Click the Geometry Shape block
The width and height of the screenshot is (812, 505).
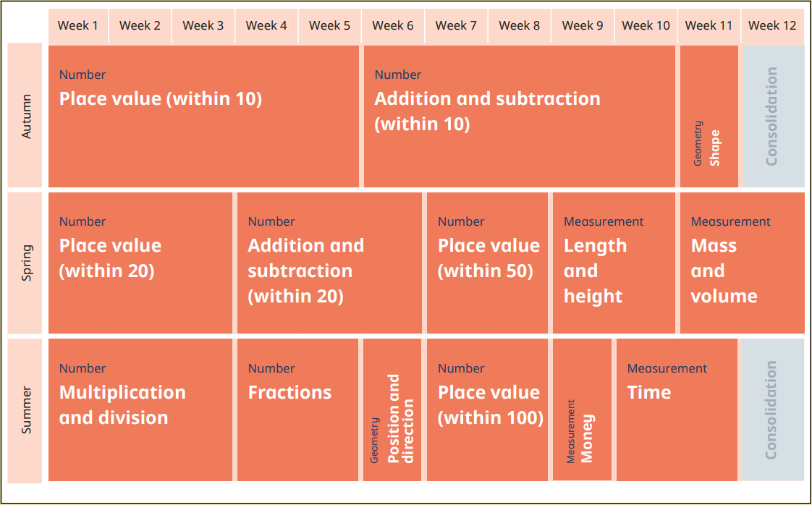pyautogui.click(x=709, y=116)
